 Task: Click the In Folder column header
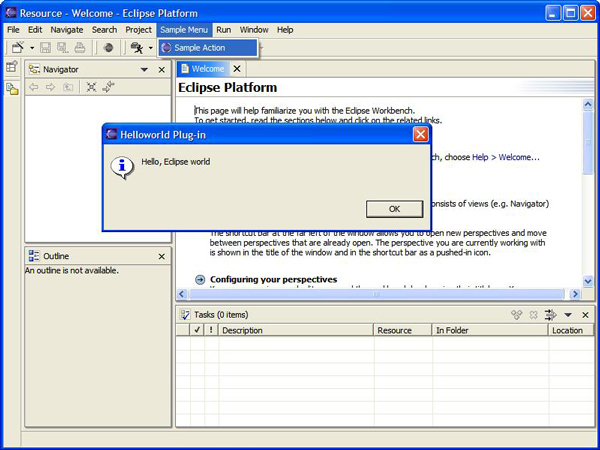tap(490, 330)
